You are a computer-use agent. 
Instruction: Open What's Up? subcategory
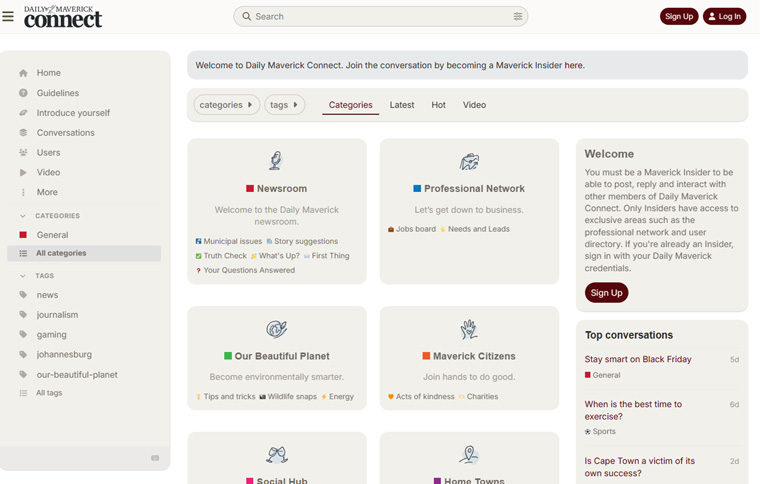click(x=275, y=256)
